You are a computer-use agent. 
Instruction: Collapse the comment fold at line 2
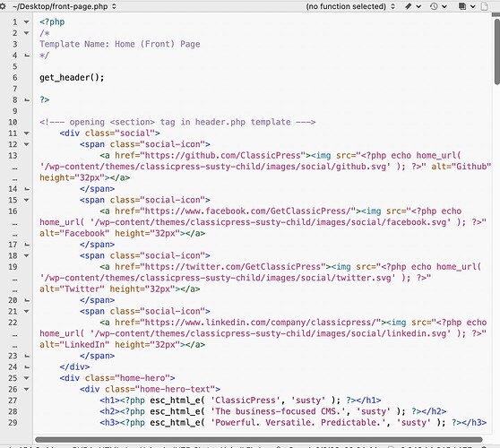(27, 33)
